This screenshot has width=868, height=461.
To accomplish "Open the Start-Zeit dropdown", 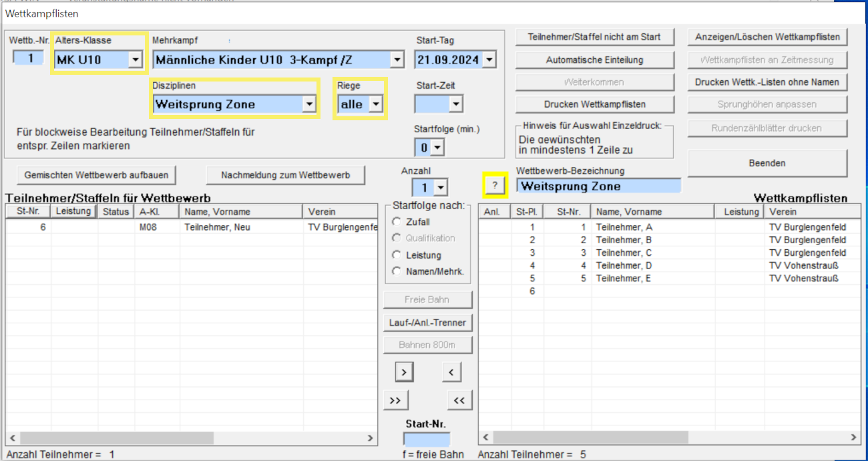I will pyautogui.click(x=455, y=104).
